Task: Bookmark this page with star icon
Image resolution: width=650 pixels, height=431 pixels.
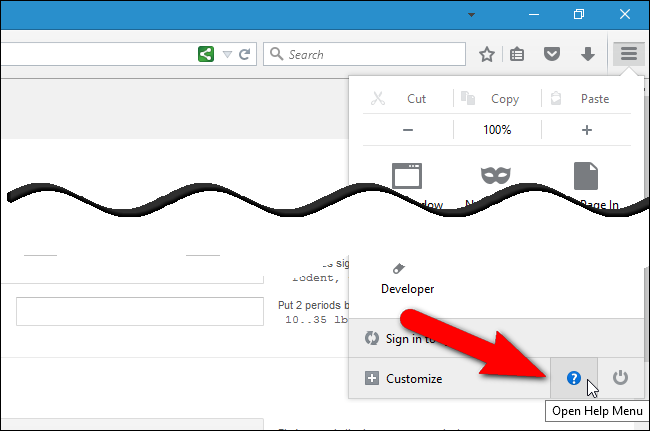Action: point(487,54)
